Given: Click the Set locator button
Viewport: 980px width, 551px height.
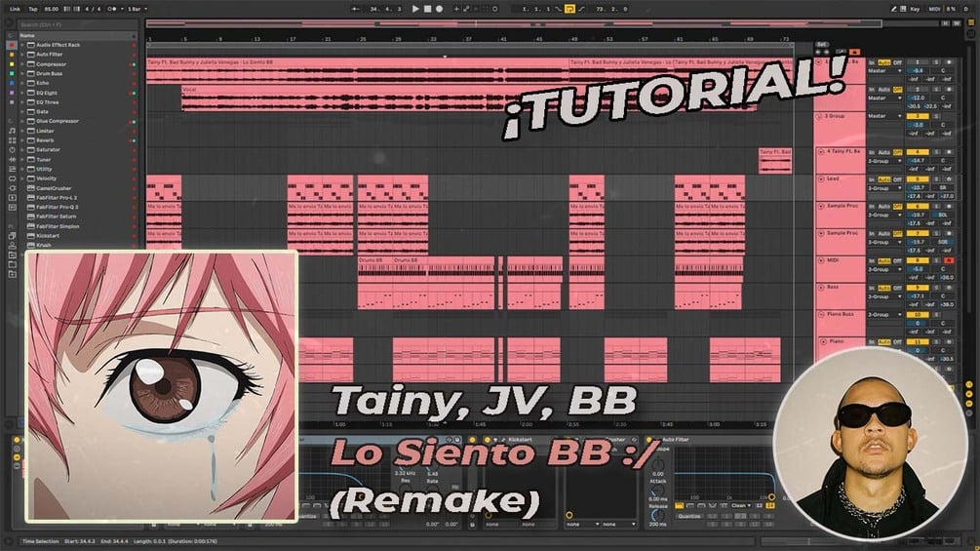Looking at the screenshot, I should point(821,44).
